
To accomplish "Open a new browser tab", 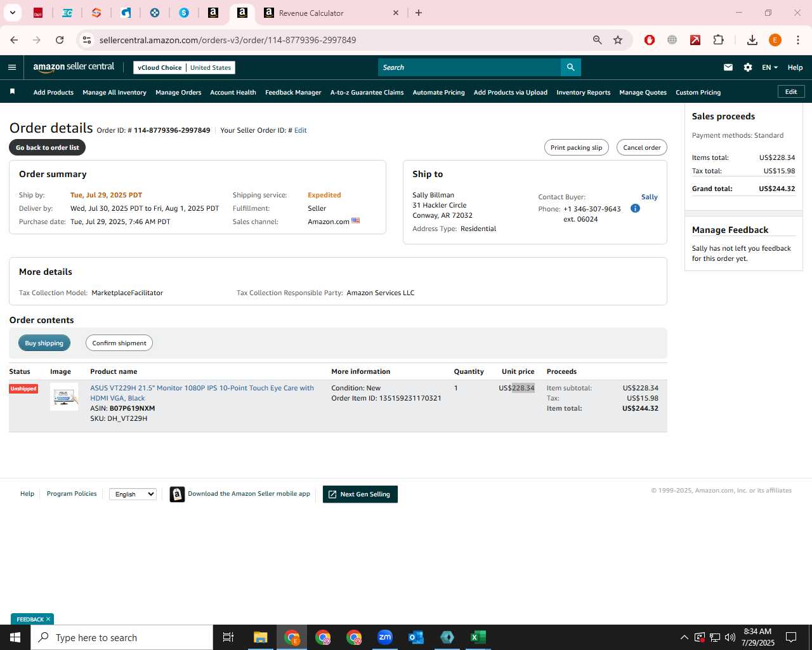I will coord(419,13).
